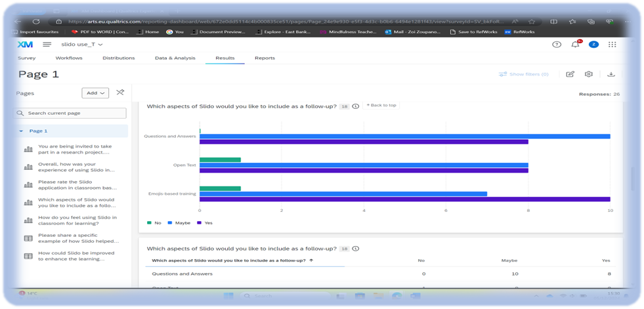Click the XM logo
644x309 pixels.
tap(25, 45)
